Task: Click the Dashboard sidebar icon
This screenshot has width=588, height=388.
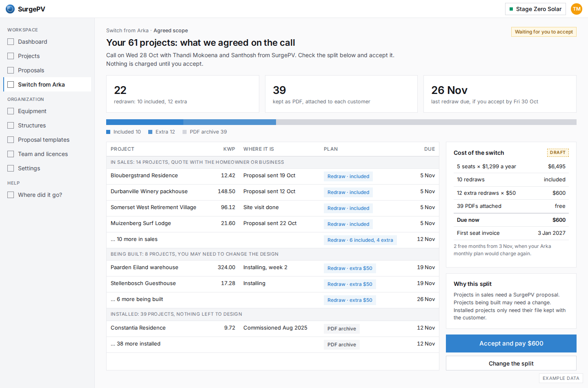Action: tap(11, 42)
